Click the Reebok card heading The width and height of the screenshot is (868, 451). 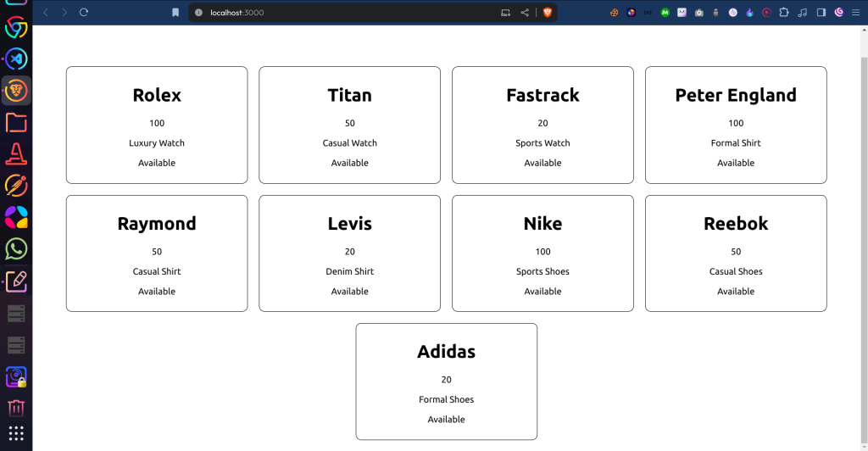736,224
